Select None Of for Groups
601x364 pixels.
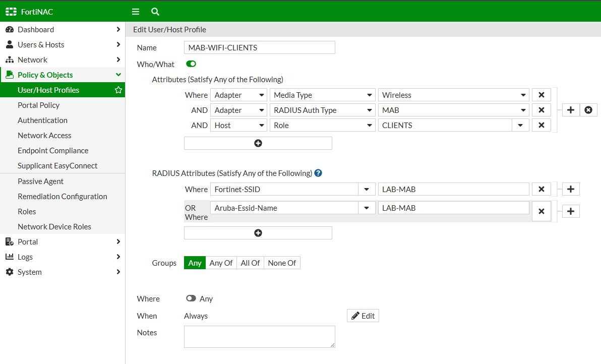tap(282, 263)
